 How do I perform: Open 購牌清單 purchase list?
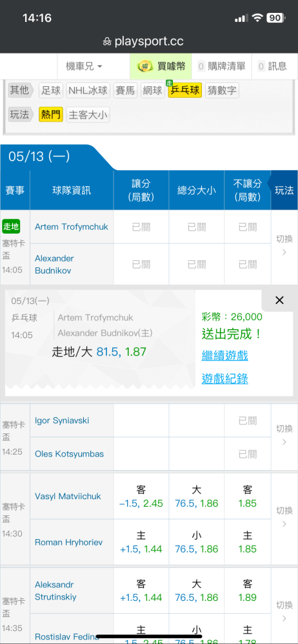[x=221, y=66]
